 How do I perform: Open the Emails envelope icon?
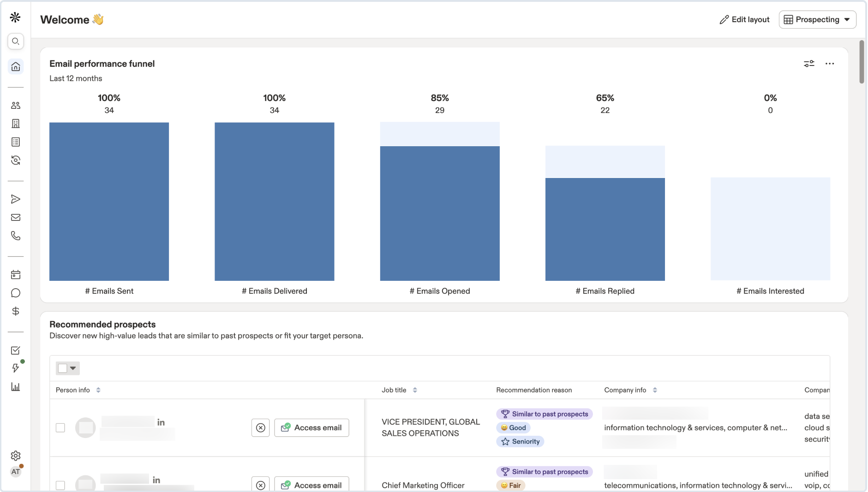pyautogui.click(x=16, y=217)
